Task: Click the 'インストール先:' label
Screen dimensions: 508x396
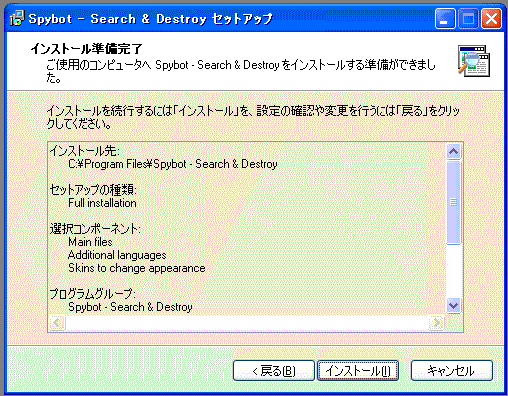Action: coord(85,151)
